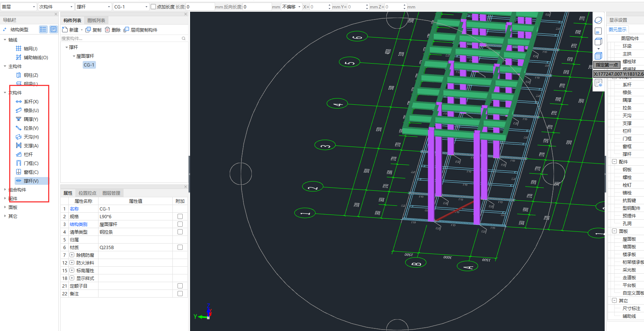Switch to the 构件列表 tab
Screen dimensions: 644x331
(72, 21)
